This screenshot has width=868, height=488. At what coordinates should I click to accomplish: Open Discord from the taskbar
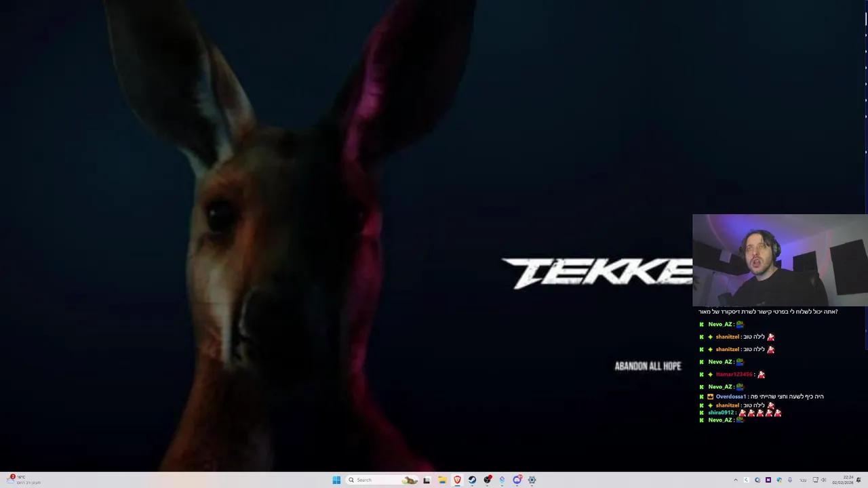[x=517, y=480]
